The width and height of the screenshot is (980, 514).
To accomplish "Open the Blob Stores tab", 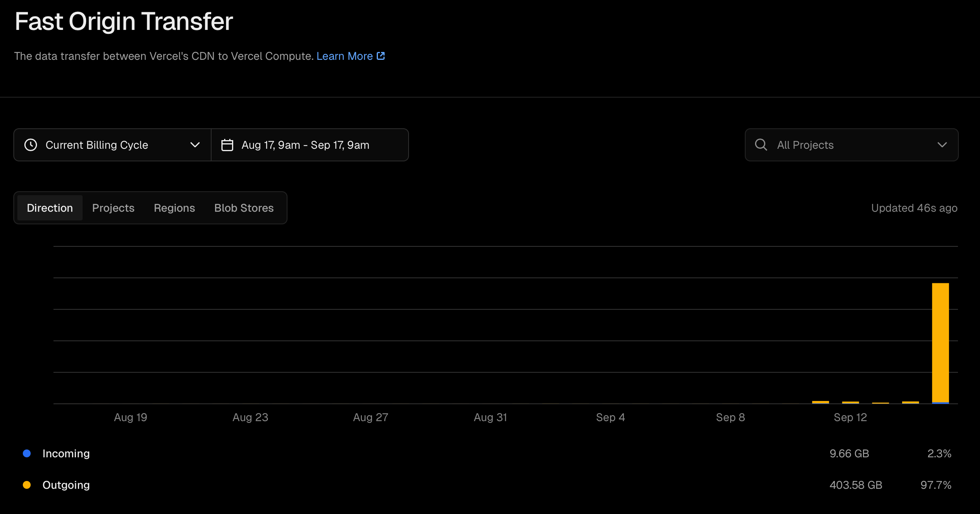I will pyautogui.click(x=244, y=208).
